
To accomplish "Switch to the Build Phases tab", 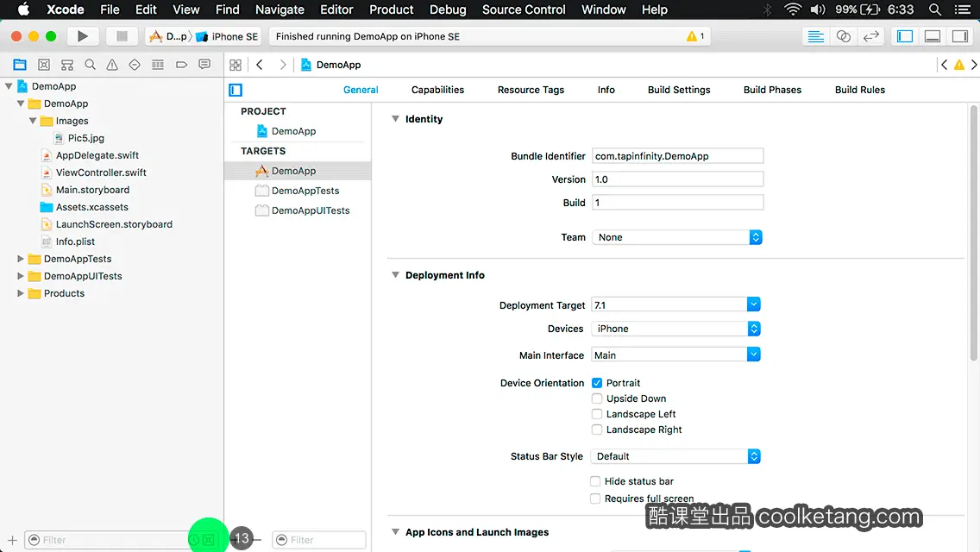I will 772,90.
